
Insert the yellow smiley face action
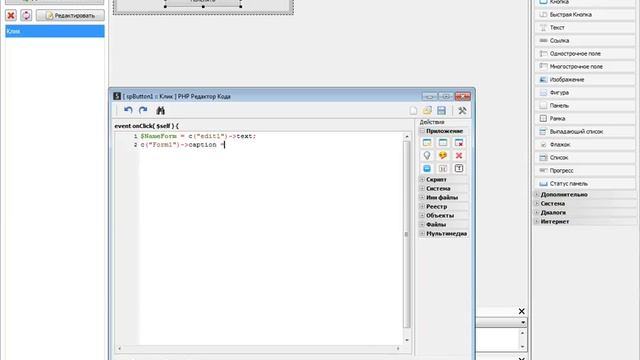[443, 156]
